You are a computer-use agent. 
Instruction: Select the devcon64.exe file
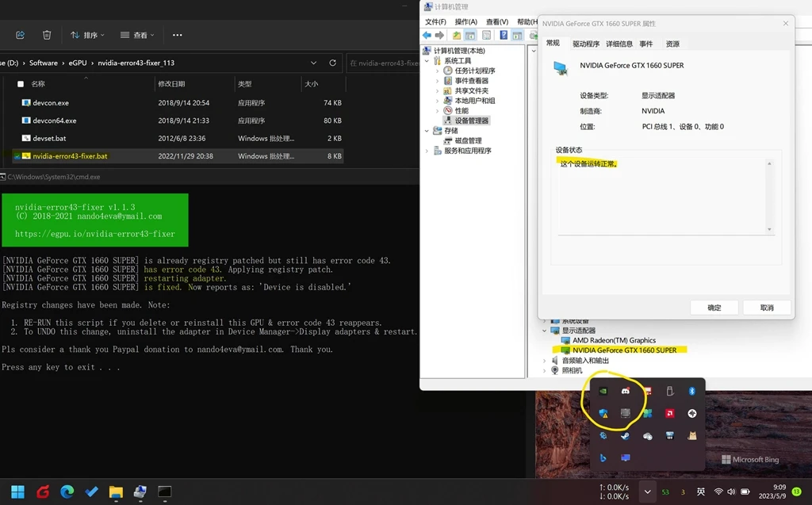pyautogui.click(x=55, y=121)
